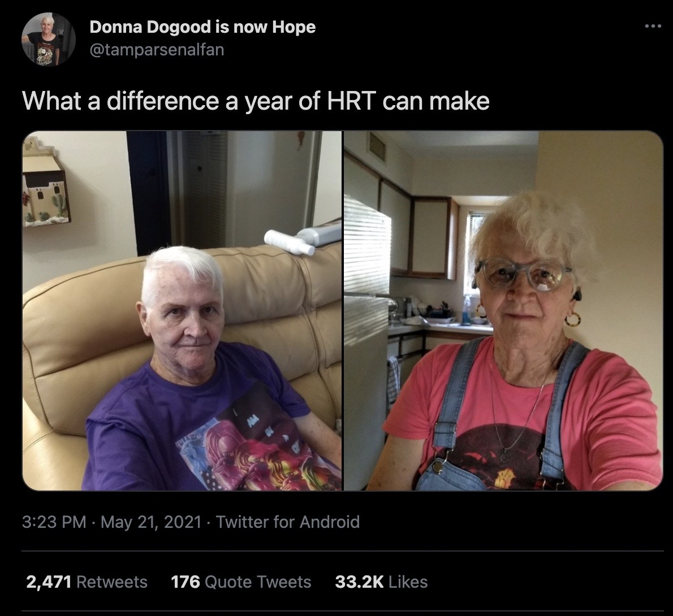Click the 3:23 PM timestamp
The width and height of the screenshot is (673, 616).
pos(54,522)
